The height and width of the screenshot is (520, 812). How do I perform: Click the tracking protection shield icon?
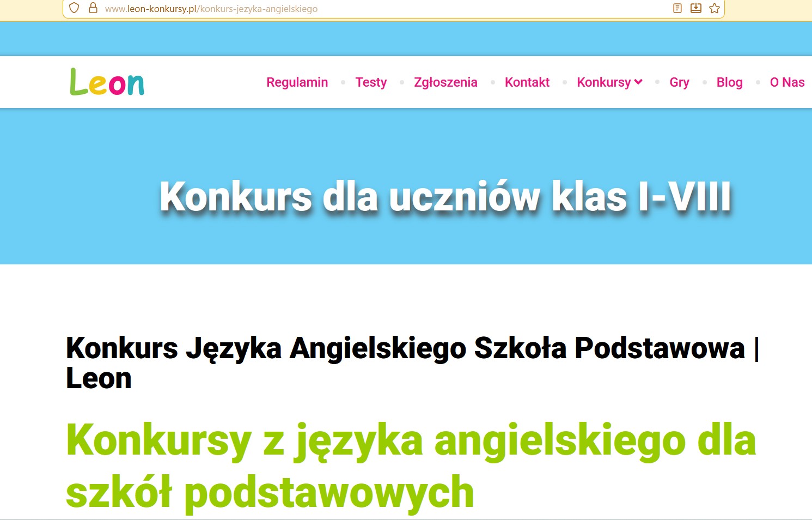point(75,8)
